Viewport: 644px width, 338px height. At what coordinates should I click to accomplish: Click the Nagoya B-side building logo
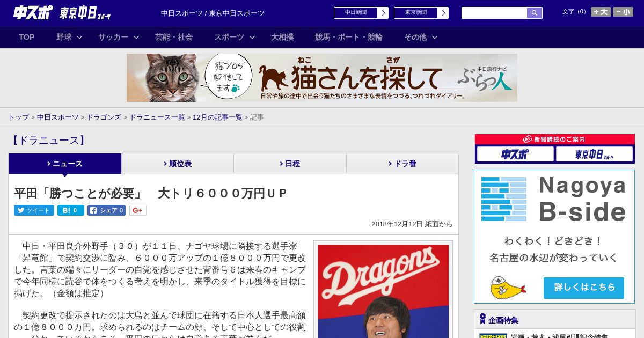[x=504, y=199]
